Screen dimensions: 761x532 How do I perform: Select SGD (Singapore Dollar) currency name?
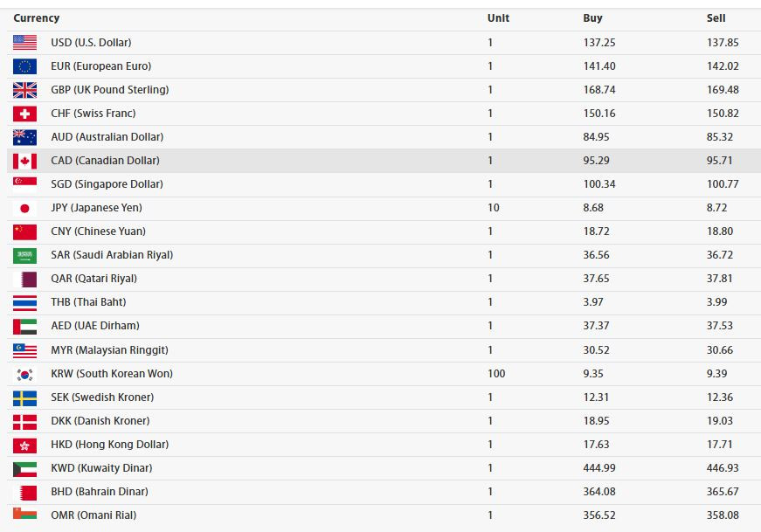[x=107, y=184]
